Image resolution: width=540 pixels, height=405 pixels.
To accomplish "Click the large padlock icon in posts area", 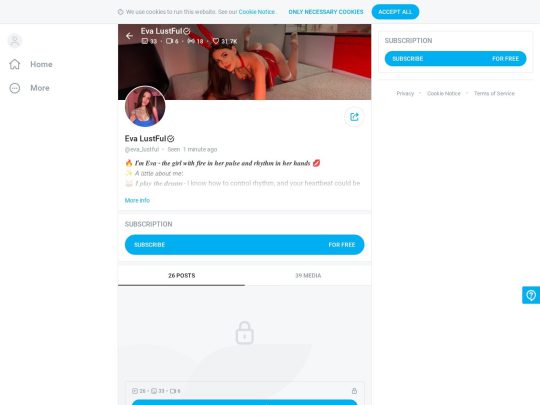I will pyautogui.click(x=245, y=333).
